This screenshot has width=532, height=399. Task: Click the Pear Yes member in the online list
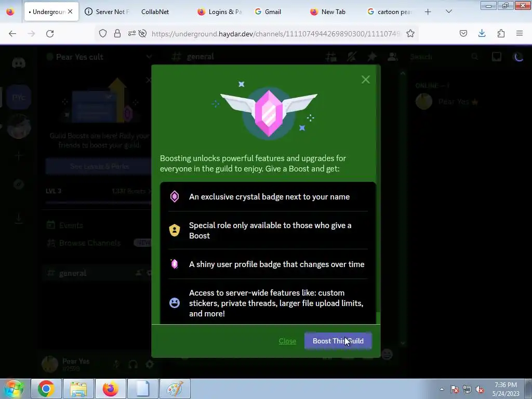(x=453, y=102)
